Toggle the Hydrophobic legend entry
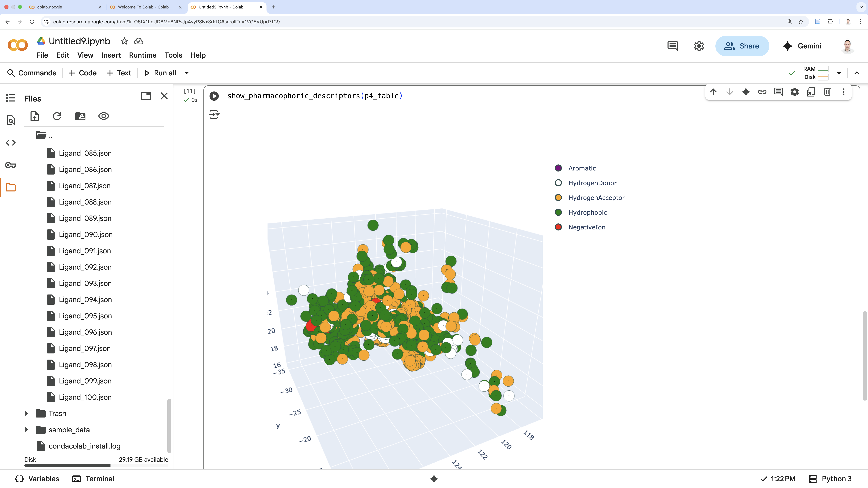868x488 pixels. pos(587,212)
